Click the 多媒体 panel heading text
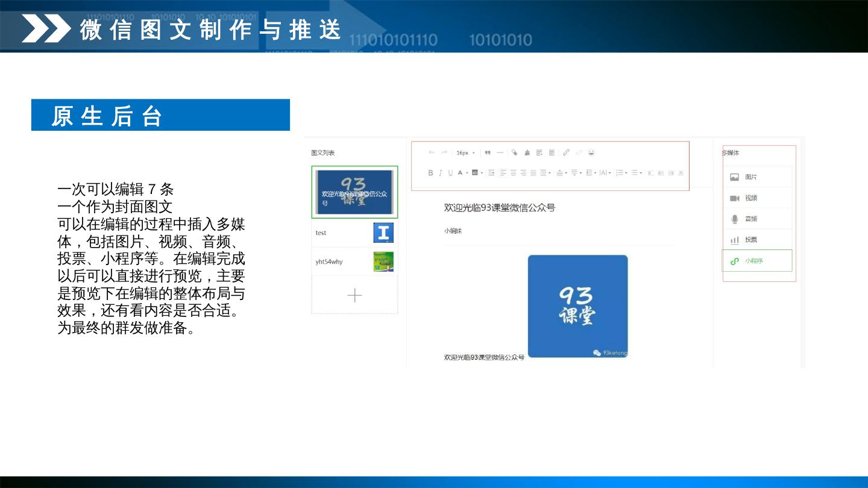This screenshot has width=868, height=488. click(x=731, y=153)
